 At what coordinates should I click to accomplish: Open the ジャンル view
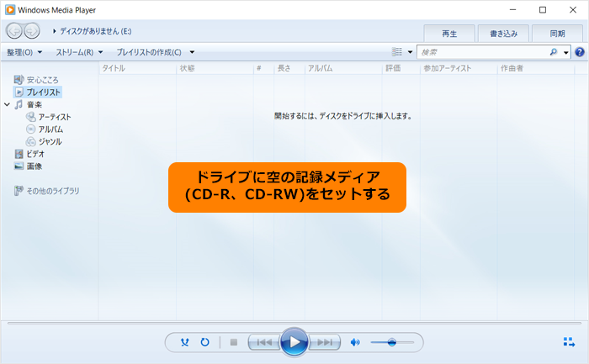(x=50, y=142)
